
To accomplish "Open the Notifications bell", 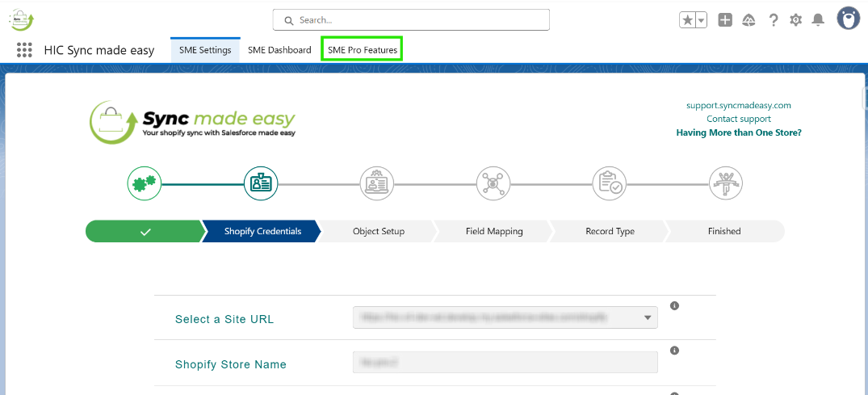I will (x=818, y=20).
